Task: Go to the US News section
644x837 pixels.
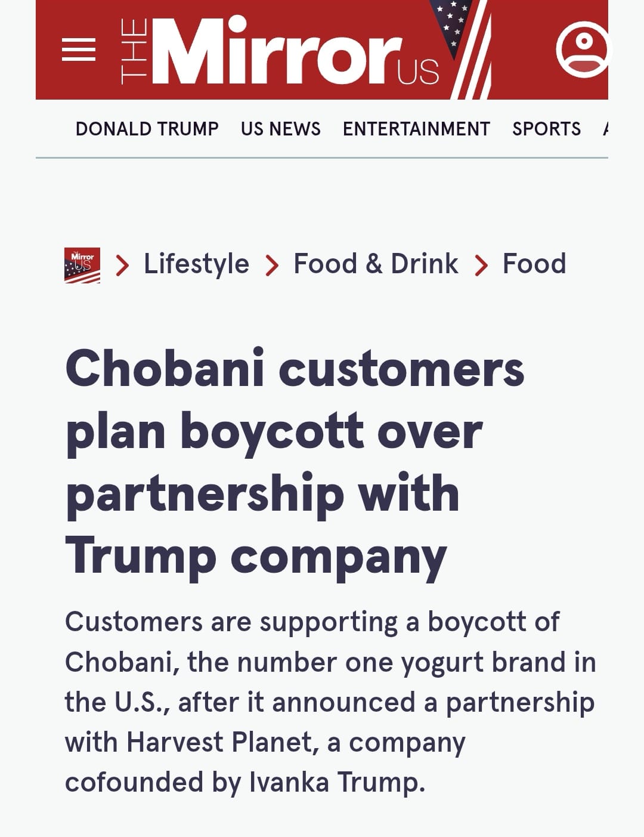Action: 281,129
